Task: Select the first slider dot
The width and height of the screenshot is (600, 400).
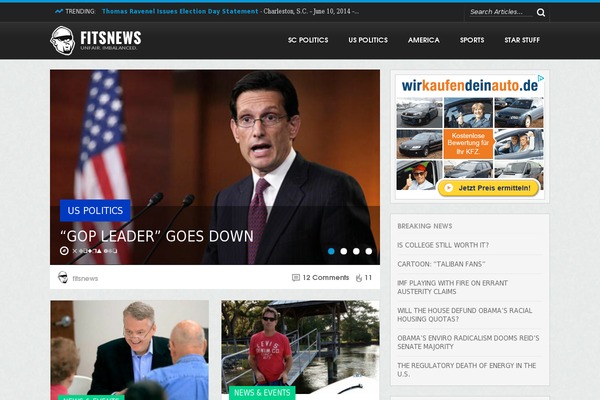Action: pos(331,251)
